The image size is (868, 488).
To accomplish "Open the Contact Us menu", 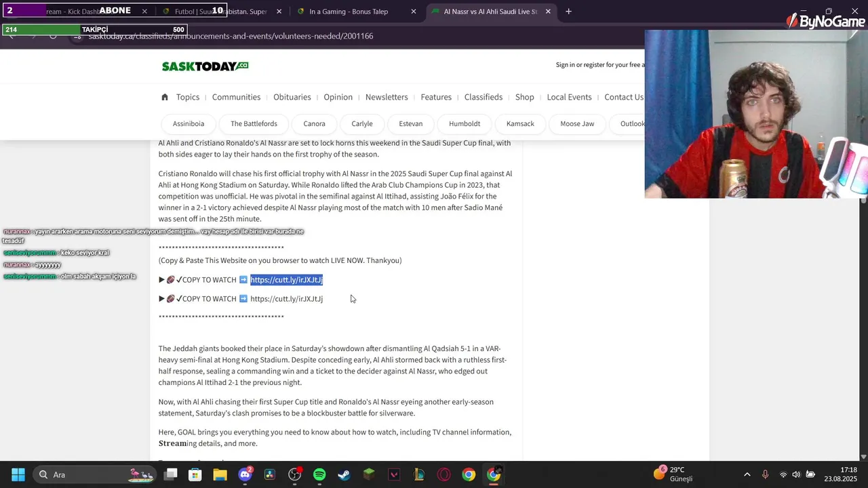I will tap(624, 97).
